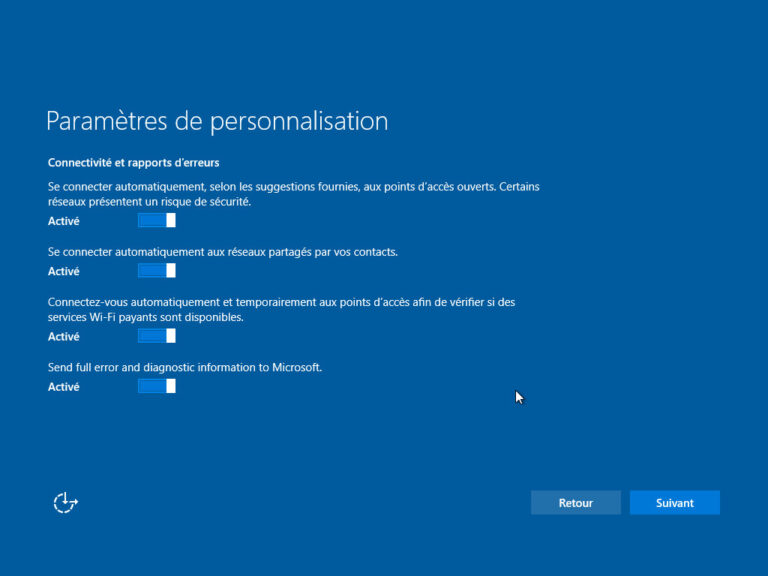Click the Paramètres de personnalisation heading
The height and width of the screenshot is (576, 768).
[x=217, y=122]
